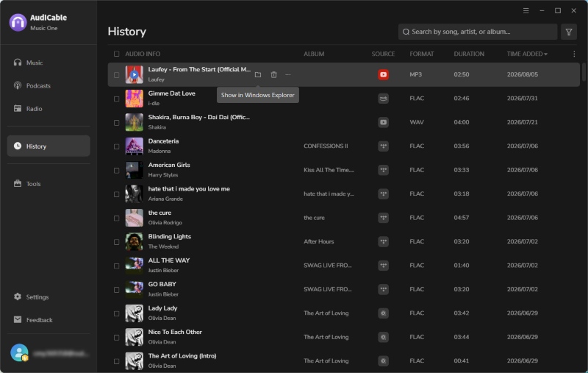Check the ALL THE WAY row
Image resolution: width=588 pixels, height=373 pixels.
click(117, 266)
